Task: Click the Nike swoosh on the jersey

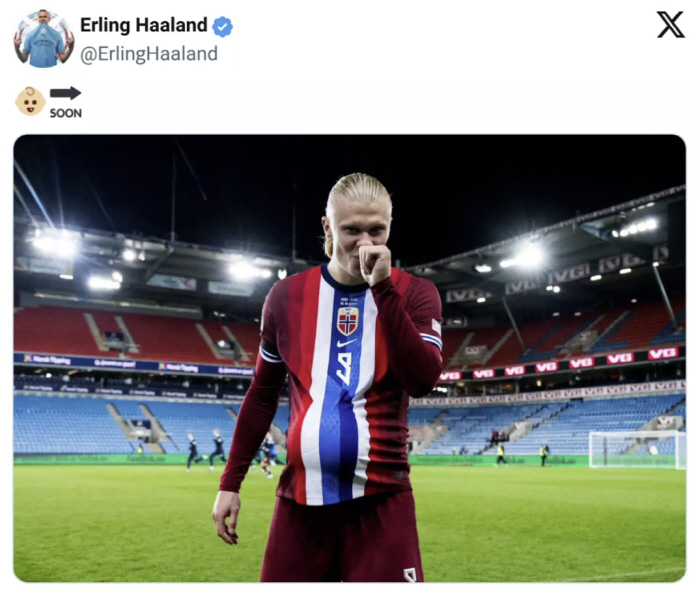Action: point(346,344)
